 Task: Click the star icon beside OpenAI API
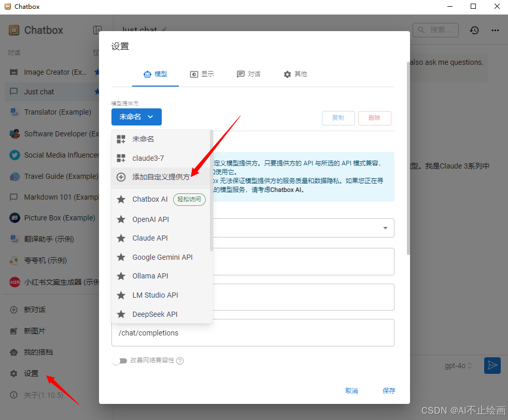(121, 219)
